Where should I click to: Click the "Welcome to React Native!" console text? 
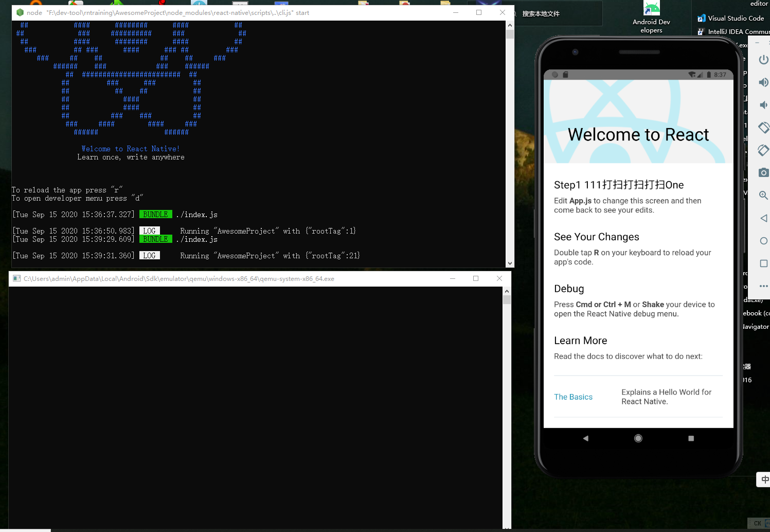coord(131,149)
